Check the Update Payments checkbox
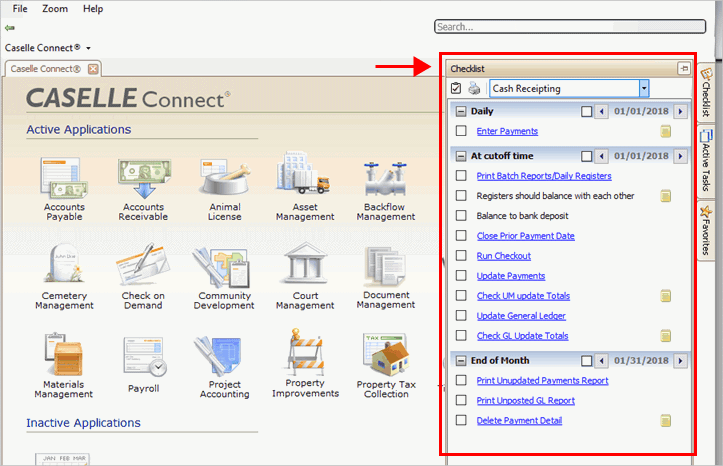This screenshot has height=466, width=723. [x=461, y=276]
